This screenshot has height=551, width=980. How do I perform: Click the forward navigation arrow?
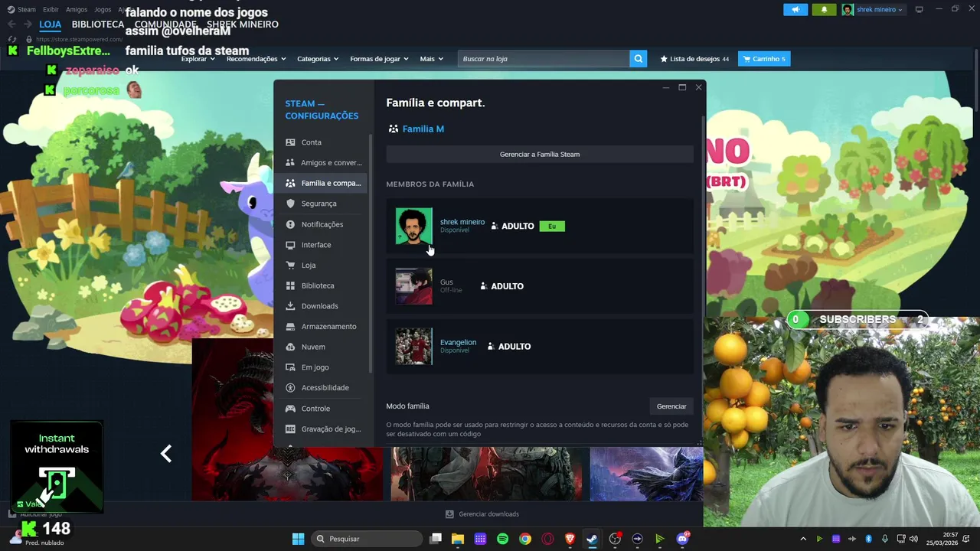28,24
